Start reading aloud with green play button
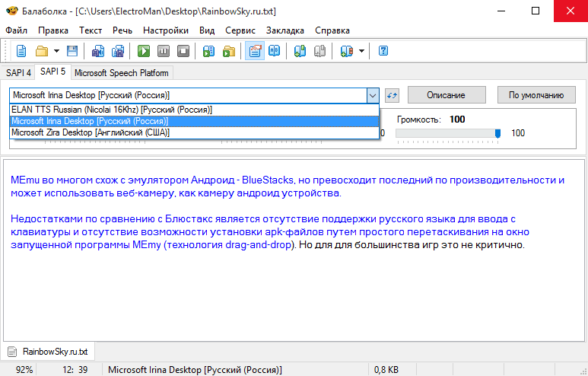Image resolution: width=588 pixels, height=376 pixels. coord(144,51)
